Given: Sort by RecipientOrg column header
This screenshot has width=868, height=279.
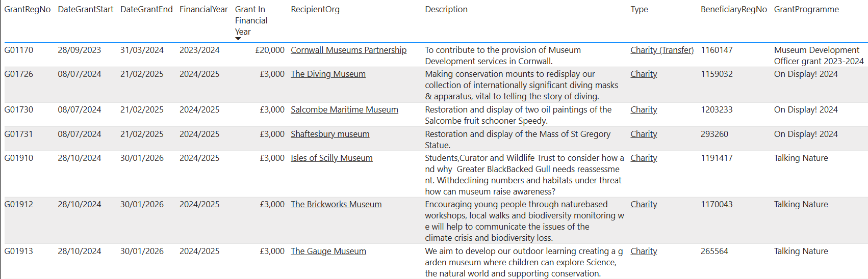Looking at the screenshot, I should [x=315, y=9].
